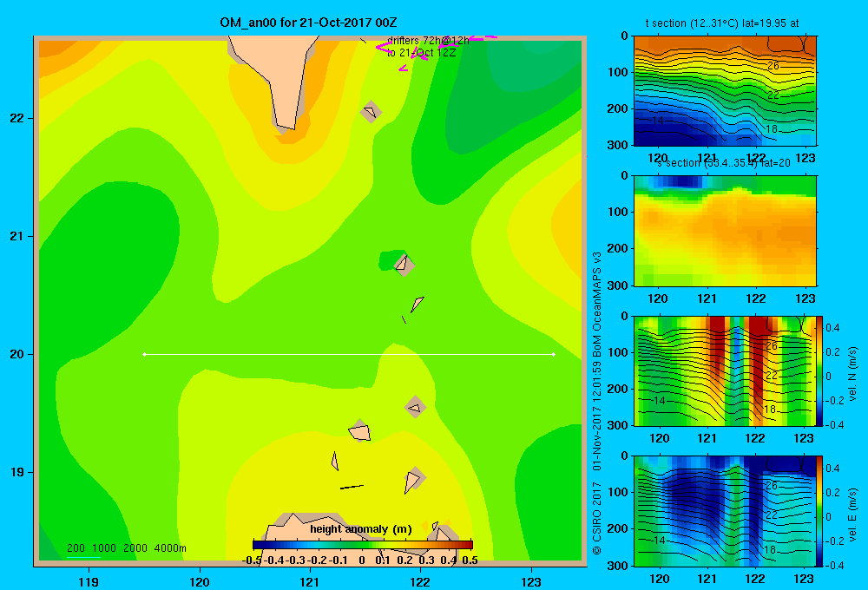Select the northward velocity section plot
868x590 pixels.
click(x=725, y=370)
